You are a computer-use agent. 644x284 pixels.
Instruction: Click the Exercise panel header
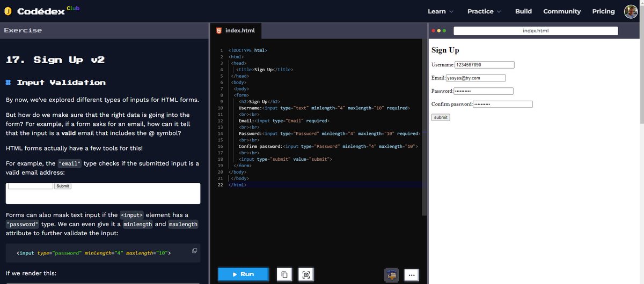pos(104,31)
